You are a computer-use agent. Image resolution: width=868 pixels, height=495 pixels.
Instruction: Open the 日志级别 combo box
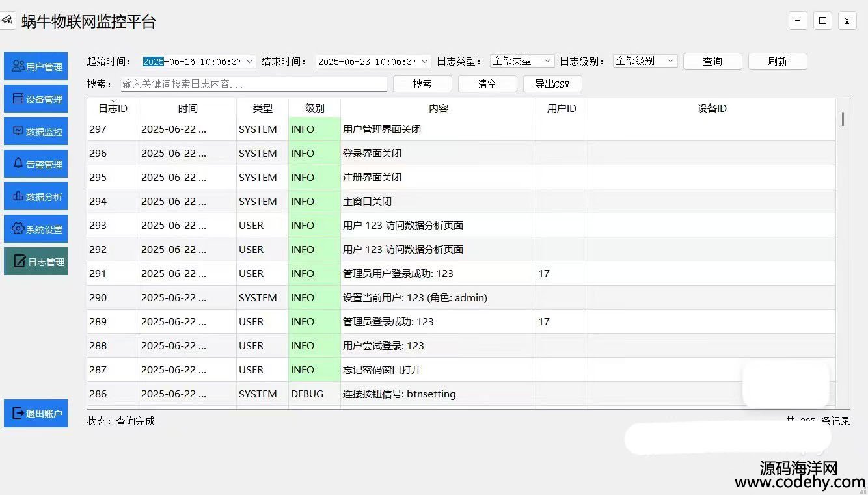click(645, 61)
